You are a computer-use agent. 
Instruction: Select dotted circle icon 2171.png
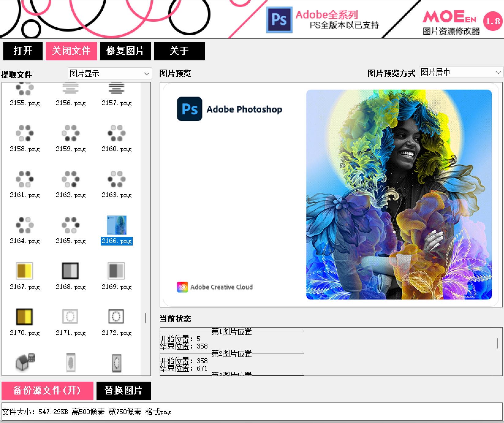pyautogui.click(x=71, y=322)
